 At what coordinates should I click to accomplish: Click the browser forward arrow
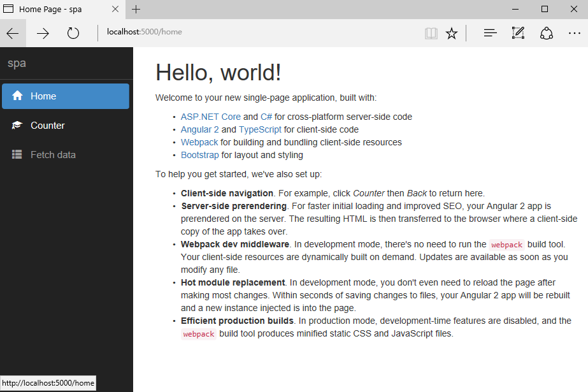pyautogui.click(x=43, y=33)
